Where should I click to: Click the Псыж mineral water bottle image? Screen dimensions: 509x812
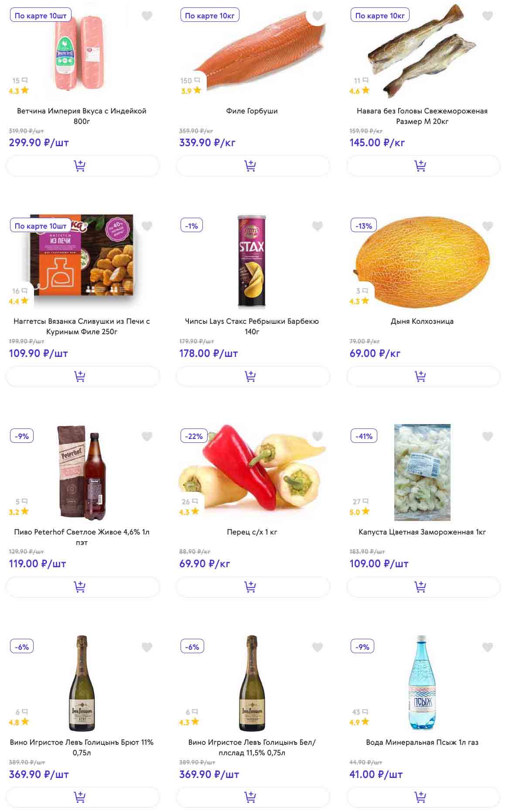coord(422,682)
